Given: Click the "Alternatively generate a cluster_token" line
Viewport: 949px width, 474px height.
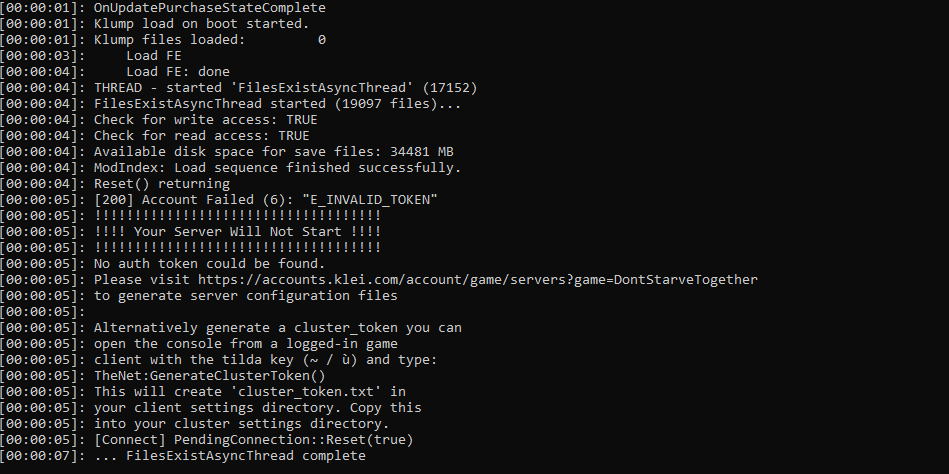Looking at the screenshot, I should 277,328.
